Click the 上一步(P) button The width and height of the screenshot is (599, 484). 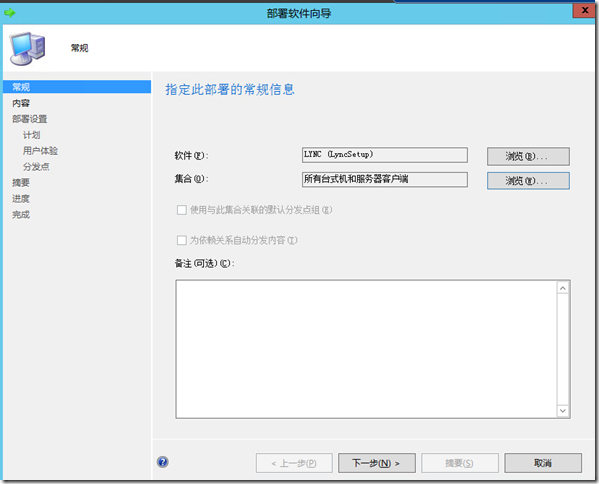tap(294, 463)
